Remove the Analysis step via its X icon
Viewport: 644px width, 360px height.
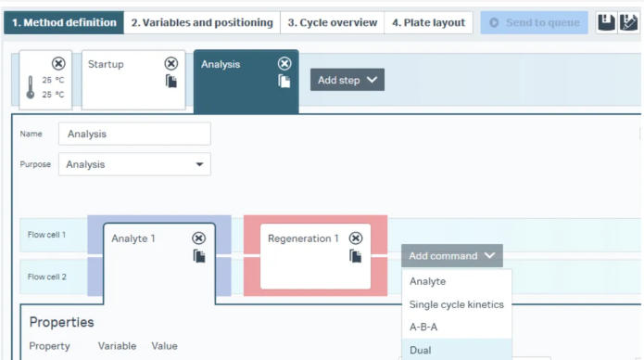(x=284, y=64)
